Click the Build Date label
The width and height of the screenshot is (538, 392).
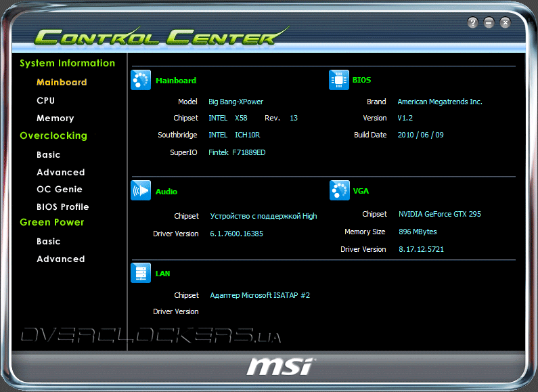coord(370,135)
